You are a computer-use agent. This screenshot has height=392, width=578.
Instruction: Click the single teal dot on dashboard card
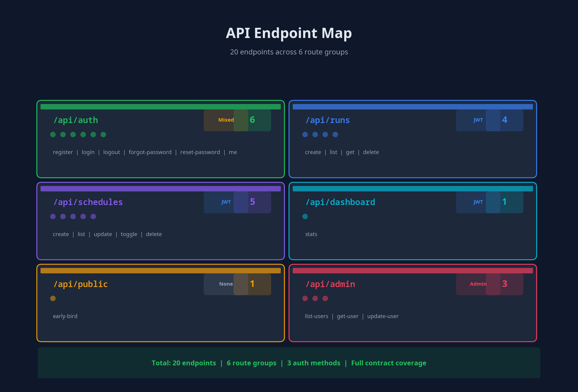(x=305, y=217)
